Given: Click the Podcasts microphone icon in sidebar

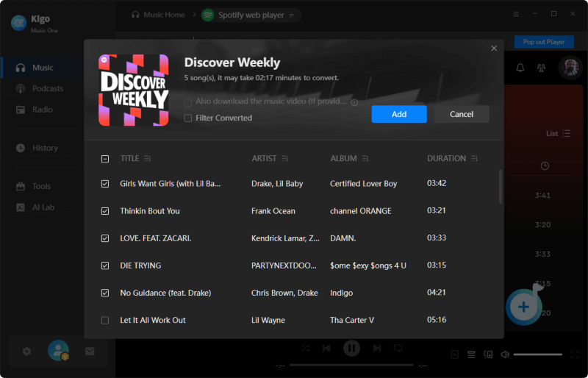Looking at the screenshot, I should [21, 88].
